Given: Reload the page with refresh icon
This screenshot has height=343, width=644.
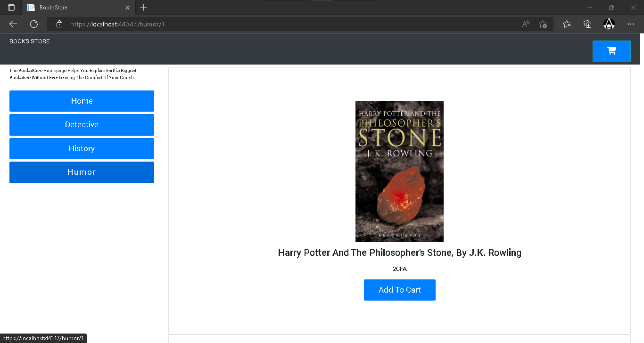Looking at the screenshot, I should click(x=34, y=24).
